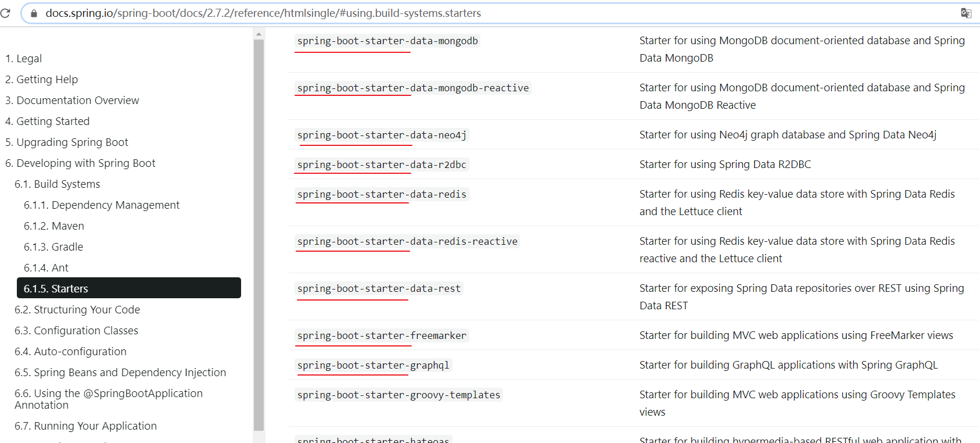Click the sidebar vertical scrollbar track
Screen dimensions: 980x443
[x=259, y=235]
